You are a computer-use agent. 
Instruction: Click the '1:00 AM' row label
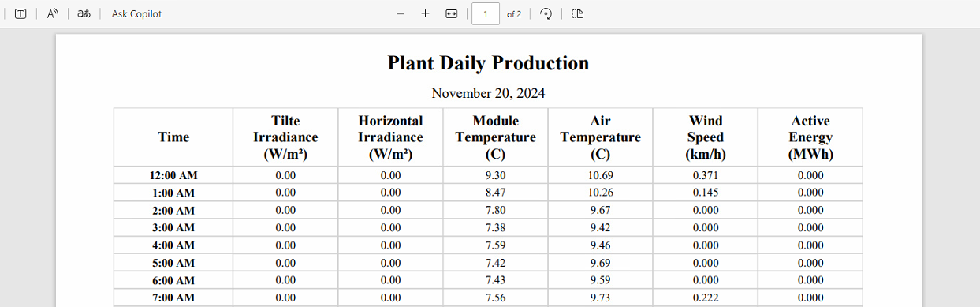[173, 193]
